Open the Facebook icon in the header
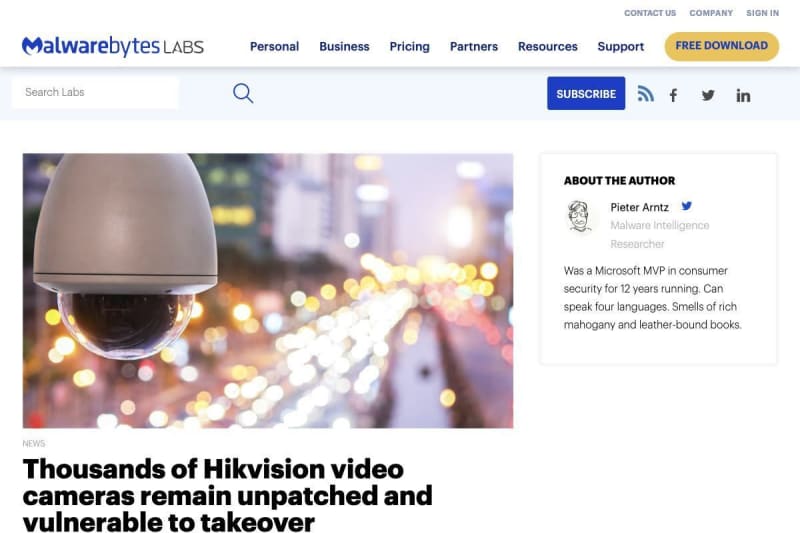The image size is (800, 533). tap(673, 95)
